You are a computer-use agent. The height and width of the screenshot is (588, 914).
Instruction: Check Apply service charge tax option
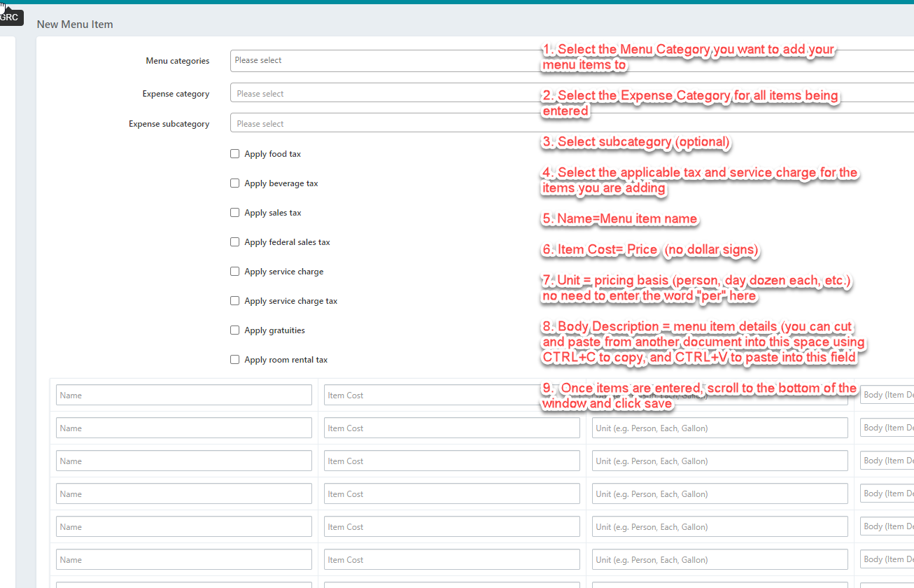[235, 301]
